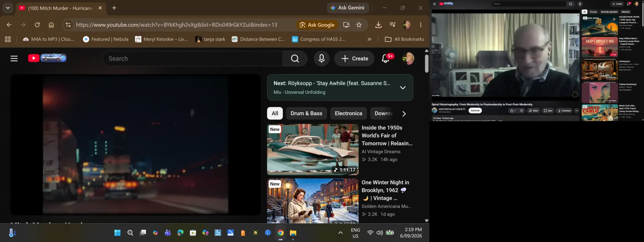The width and height of the screenshot is (644, 242).
Task: Open the tanja stark bookmark
Action: 210,39
